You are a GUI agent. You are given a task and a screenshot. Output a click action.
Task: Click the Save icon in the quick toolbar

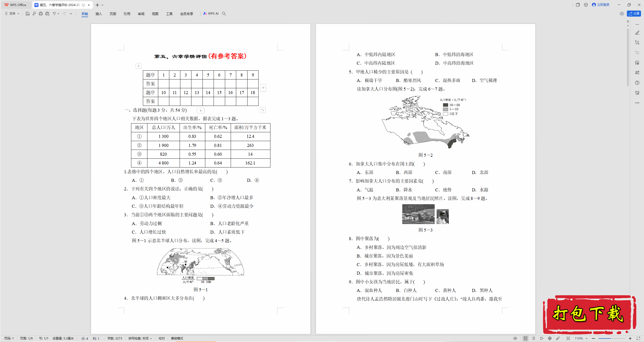coord(28,14)
